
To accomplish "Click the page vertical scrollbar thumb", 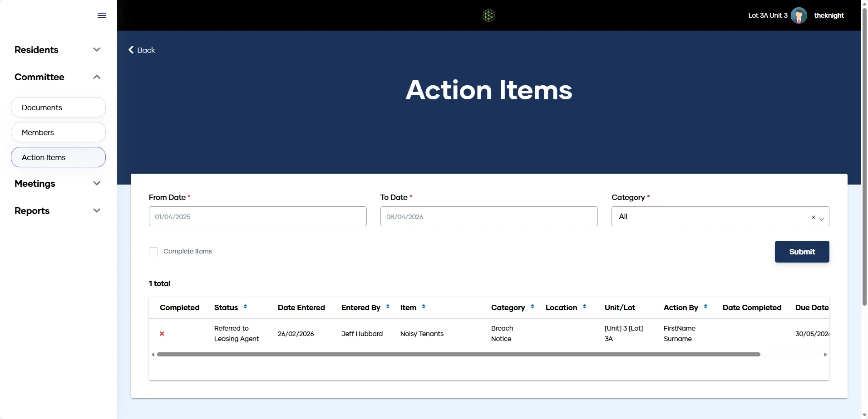I will (864, 156).
